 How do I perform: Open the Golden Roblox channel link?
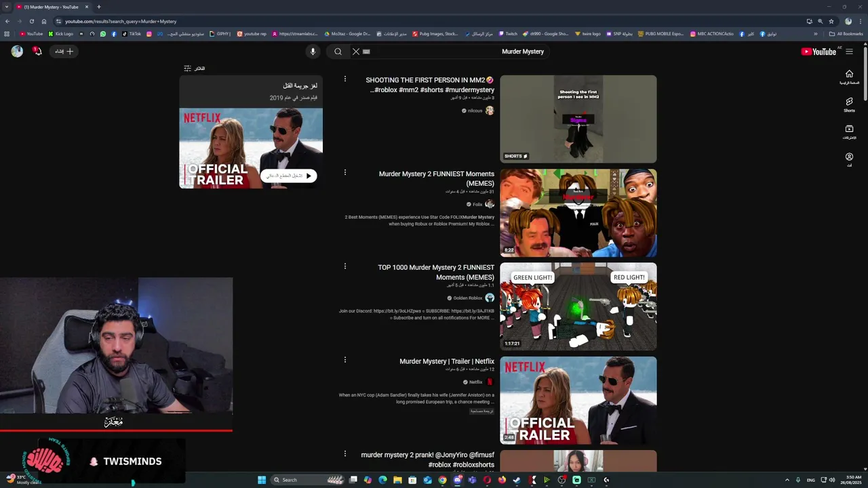click(468, 298)
